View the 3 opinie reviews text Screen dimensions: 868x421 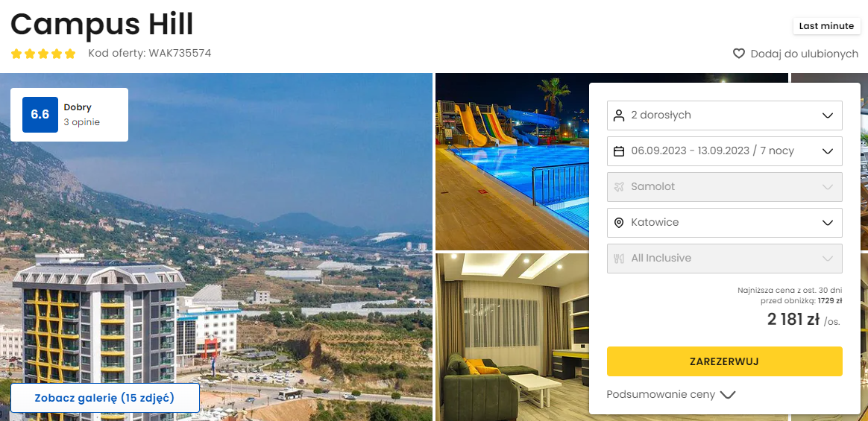click(x=82, y=122)
